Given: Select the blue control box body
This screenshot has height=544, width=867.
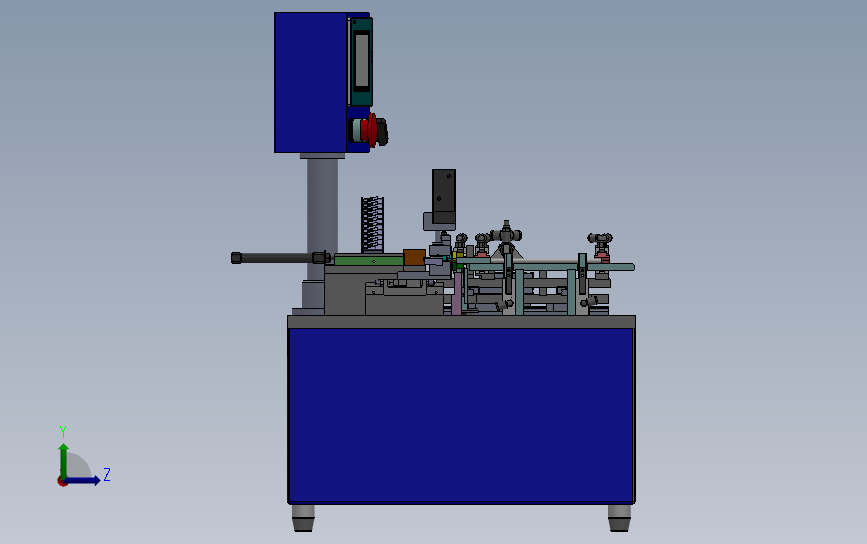Looking at the screenshot, I should coord(311,82).
